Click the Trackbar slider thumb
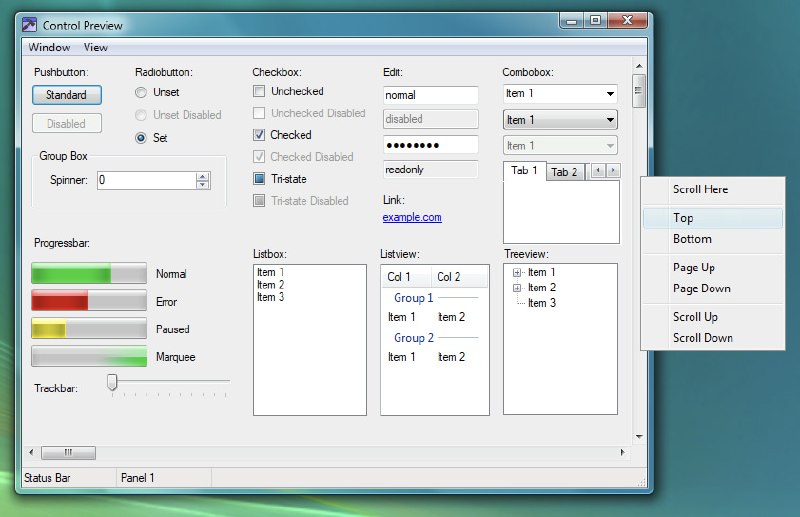Screen dimensions: 800x517 (112, 381)
